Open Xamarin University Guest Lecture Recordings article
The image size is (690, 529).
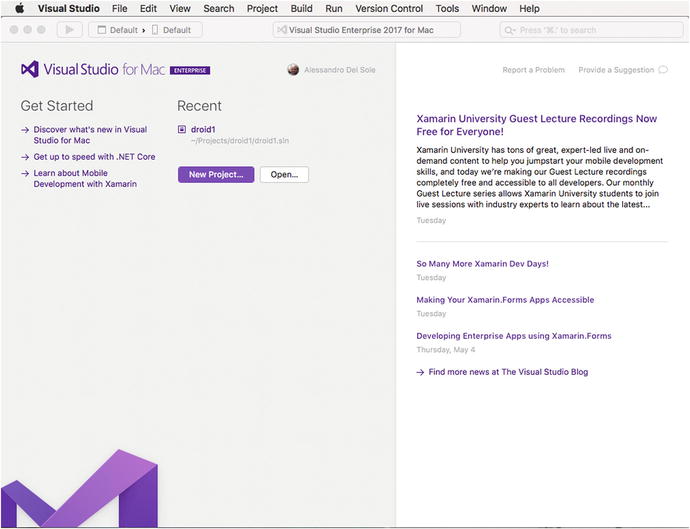tap(536, 125)
